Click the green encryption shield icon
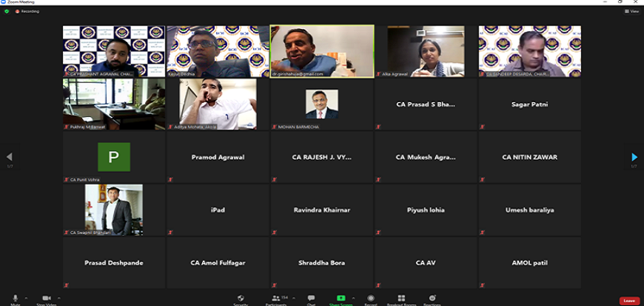The width and height of the screenshot is (644, 306). coord(7,11)
